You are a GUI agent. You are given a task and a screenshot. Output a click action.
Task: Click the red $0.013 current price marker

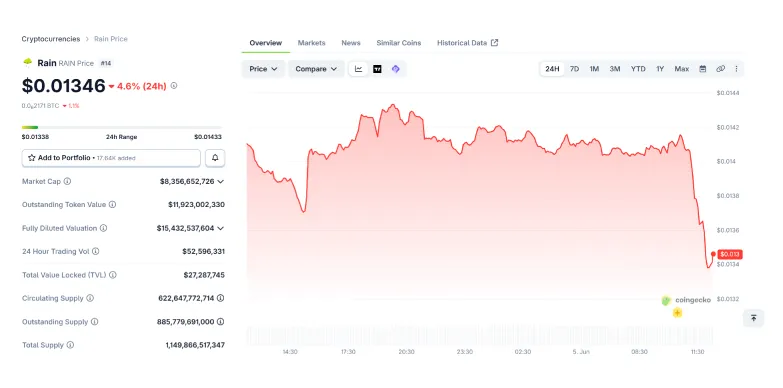point(730,254)
